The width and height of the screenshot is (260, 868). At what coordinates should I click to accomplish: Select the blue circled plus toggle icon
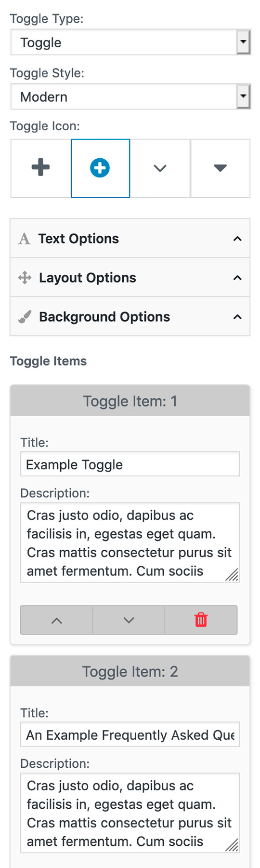point(100,168)
